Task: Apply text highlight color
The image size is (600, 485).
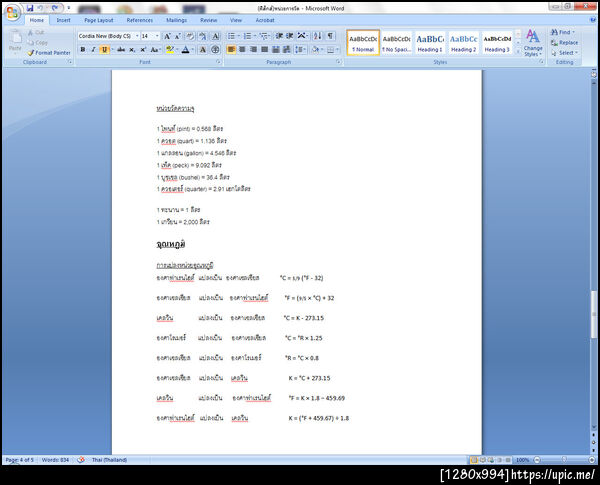Action: point(170,49)
